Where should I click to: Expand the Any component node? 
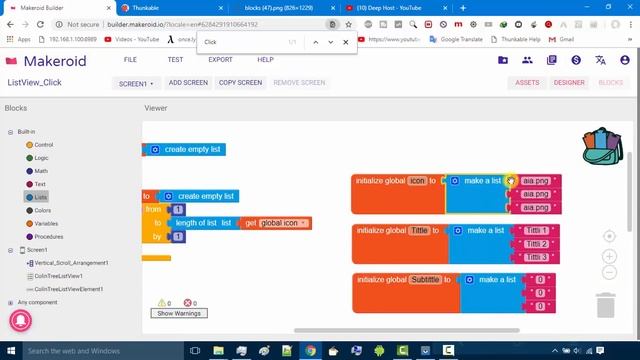[10, 303]
